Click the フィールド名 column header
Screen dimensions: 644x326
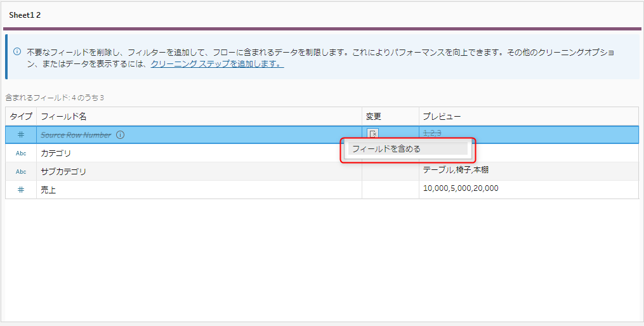[x=63, y=117]
